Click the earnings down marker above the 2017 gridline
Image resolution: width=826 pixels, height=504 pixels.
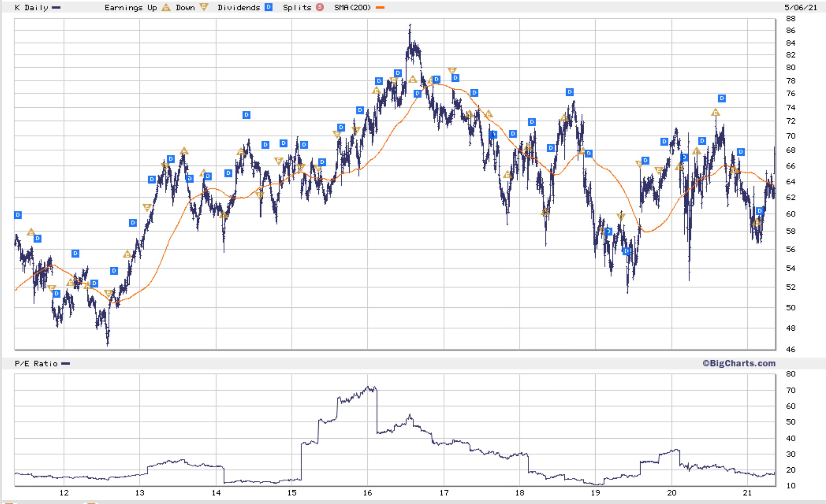coord(452,71)
